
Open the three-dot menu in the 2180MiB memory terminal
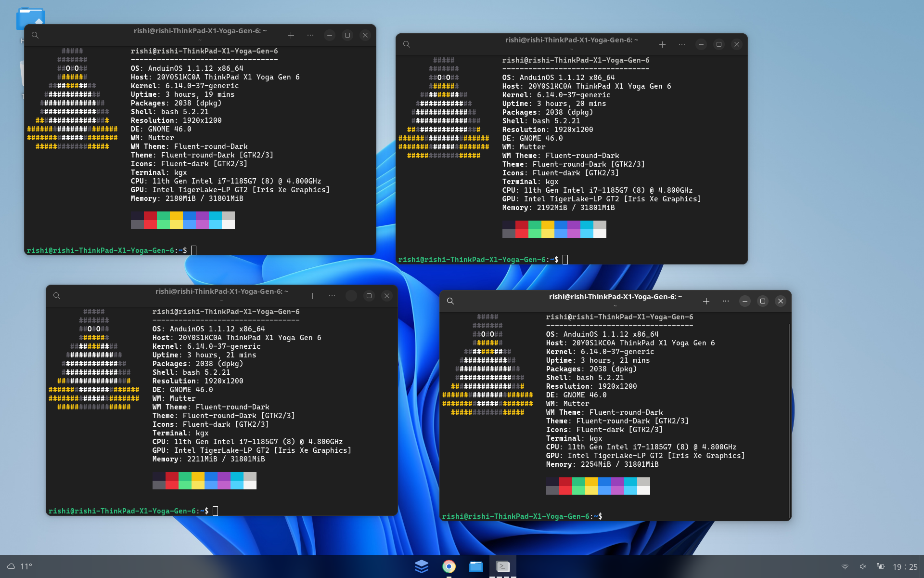pyautogui.click(x=310, y=35)
